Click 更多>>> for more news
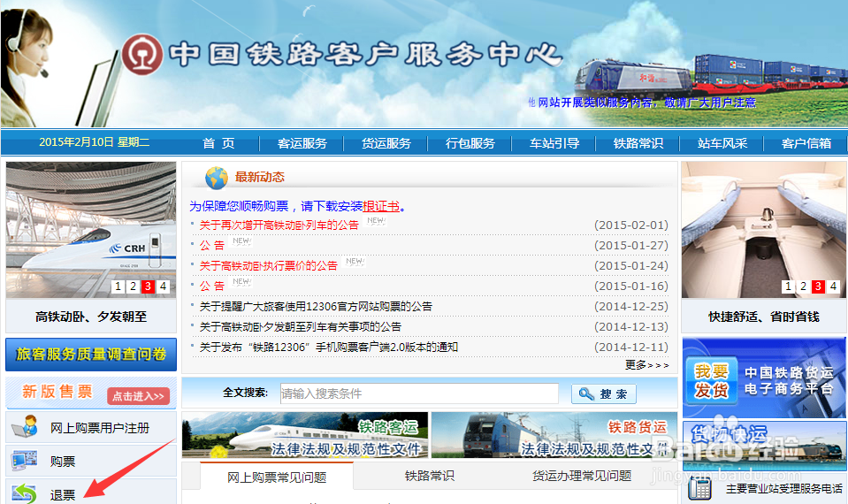Image resolution: width=848 pixels, height=504 pixels. point(646,365)
